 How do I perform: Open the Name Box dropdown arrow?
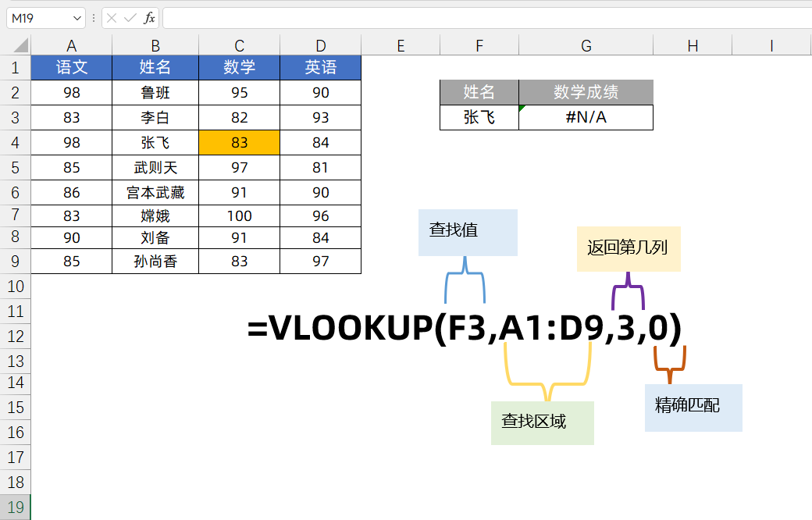(x=77, y=18)
